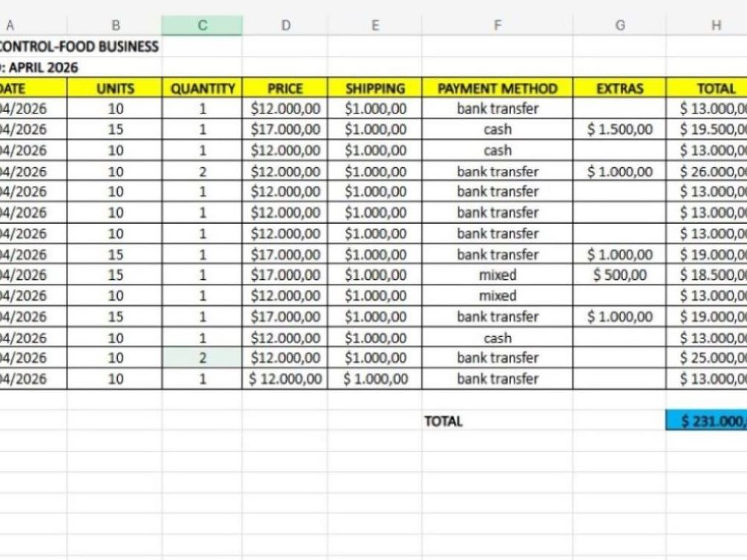Viewport: 747px width, 560px height.
Task: Click the yellow TOTAL header cell
Action: coord(707,88)
